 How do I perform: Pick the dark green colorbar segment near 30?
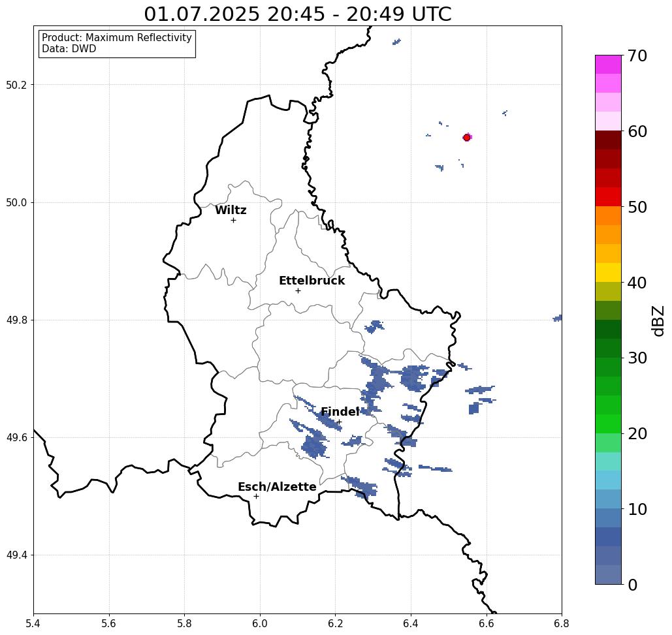608,348
